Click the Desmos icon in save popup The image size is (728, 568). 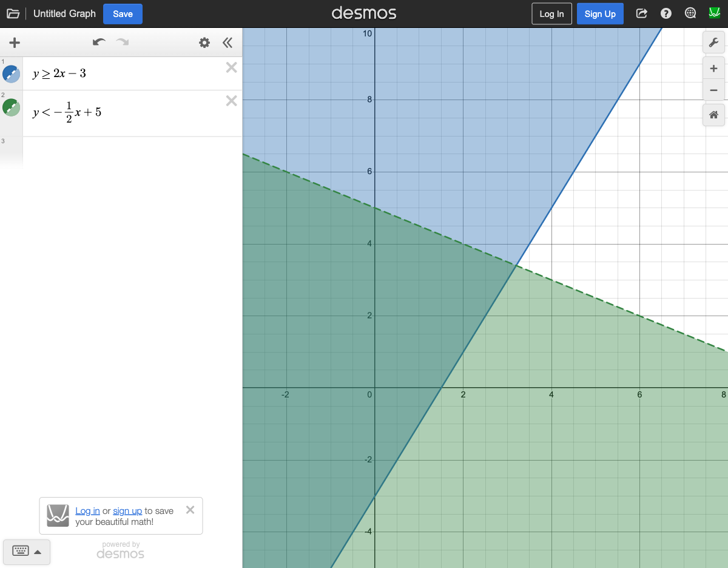(x=58, y=516)
